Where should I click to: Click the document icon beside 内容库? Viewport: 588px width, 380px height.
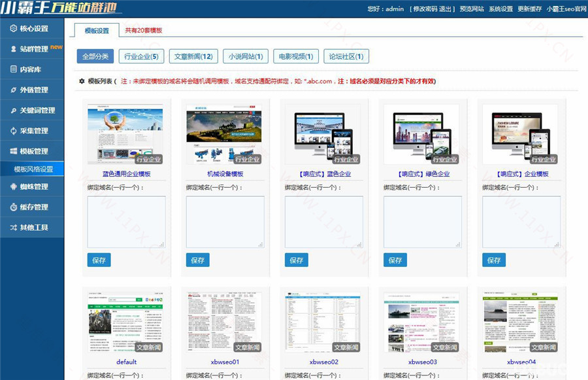click(x=13, y=69)
